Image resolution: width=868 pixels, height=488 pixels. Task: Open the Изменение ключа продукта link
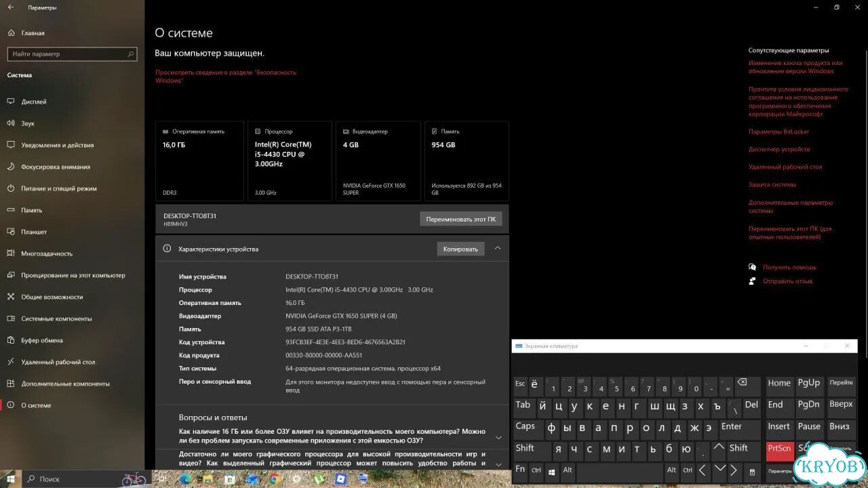click(x=795, y=67)
